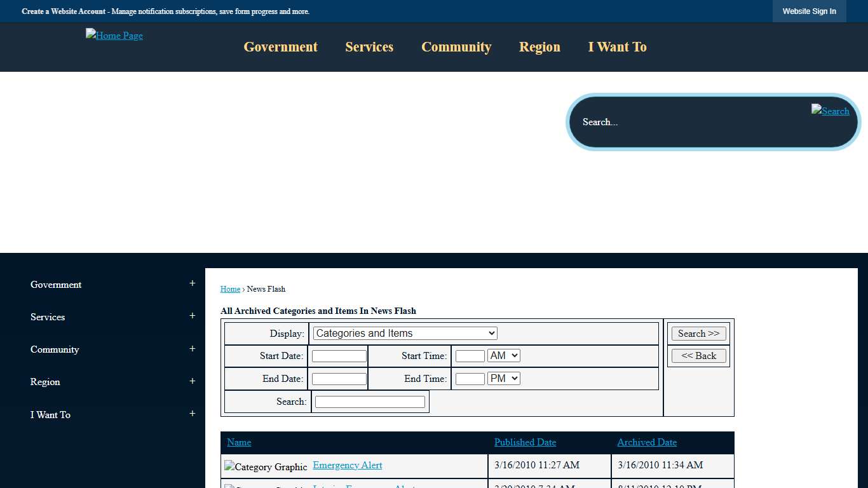Open the End Time AM/PM dropdown
868x488 pixels.
click(503, 379)
